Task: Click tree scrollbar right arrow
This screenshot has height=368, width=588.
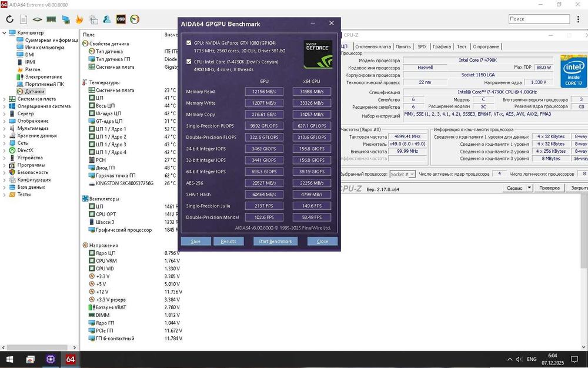Action: pos(75,347)
